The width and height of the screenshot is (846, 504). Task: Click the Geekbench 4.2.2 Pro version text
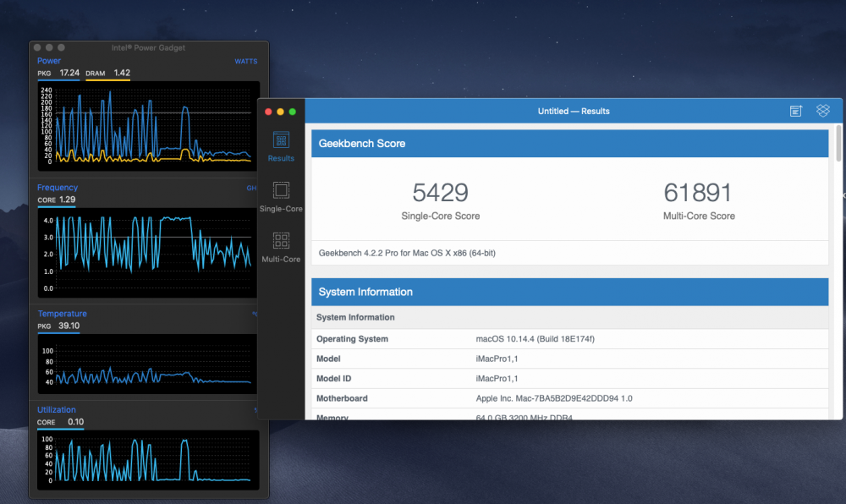coord(407,253)
